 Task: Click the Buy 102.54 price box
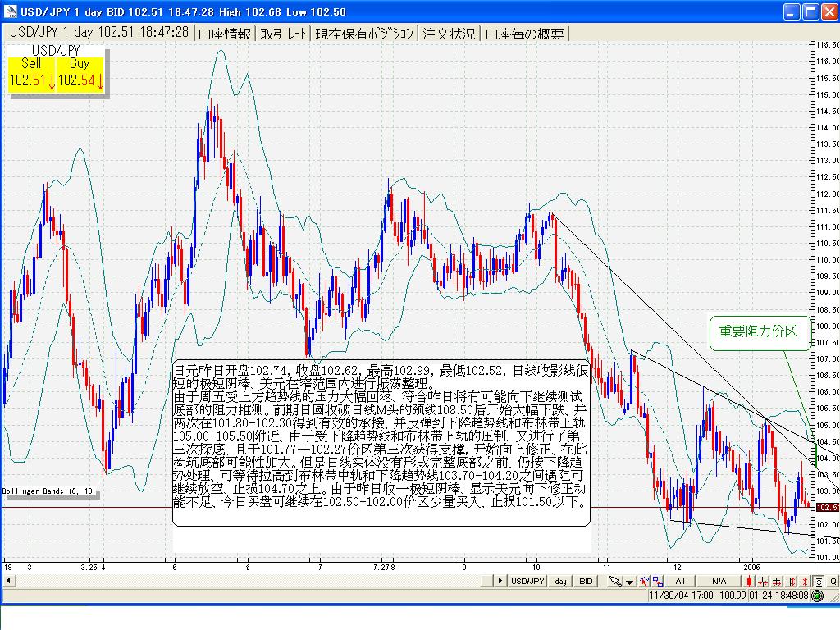(x=80, y=73)
